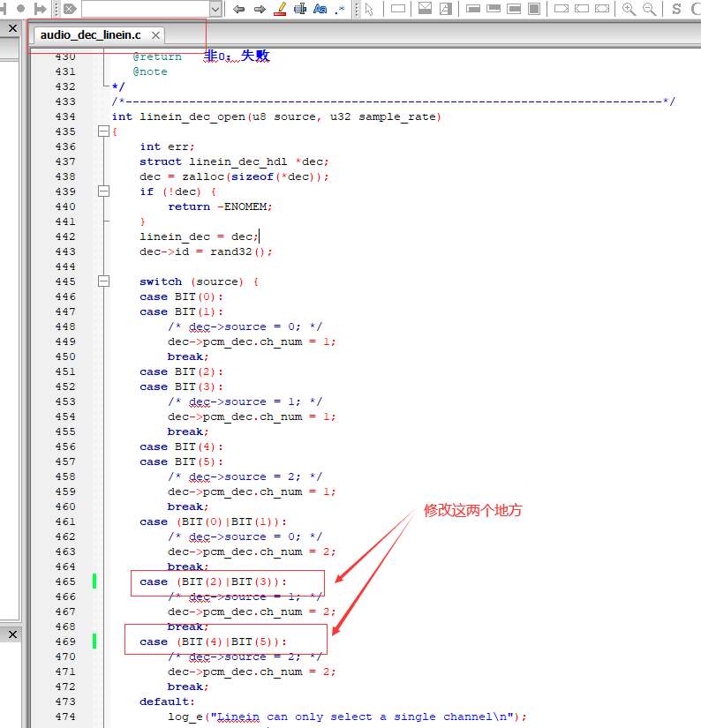Click the '@note' doc comment tag
The height and width of the screenshot is (728, 701).
[x=150, y=71]
